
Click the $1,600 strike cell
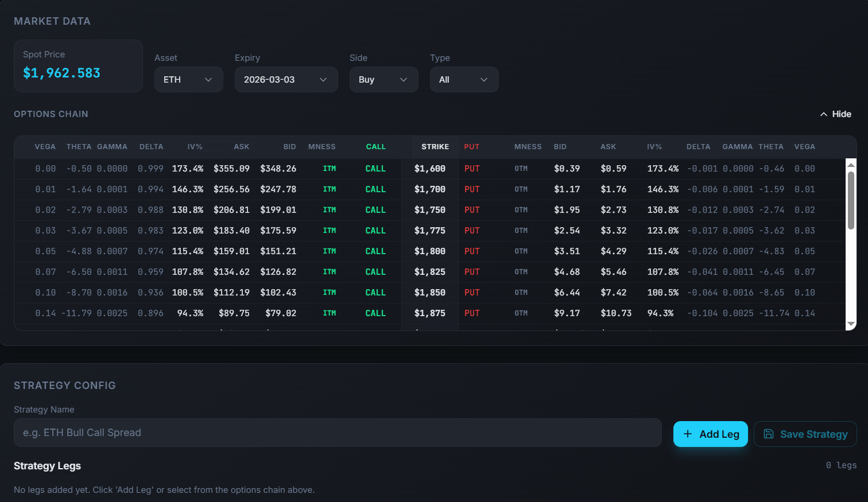pos(430,169)
